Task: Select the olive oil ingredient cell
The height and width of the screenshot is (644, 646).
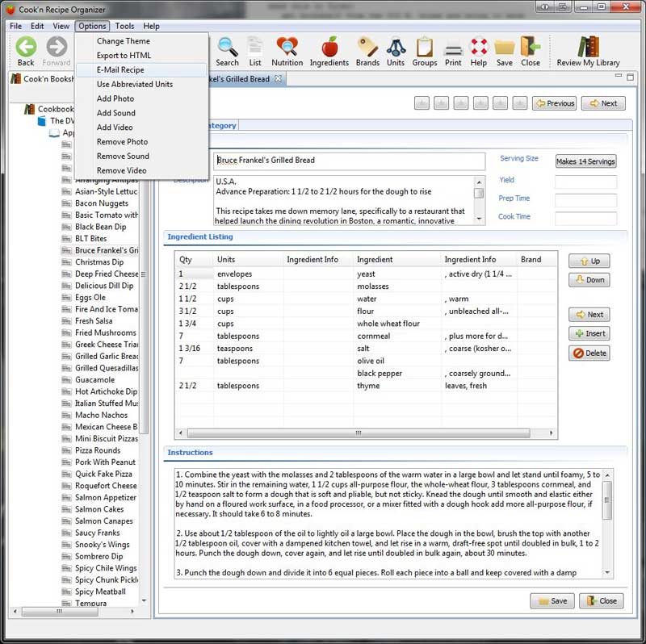Action: (x=397, y=361)
